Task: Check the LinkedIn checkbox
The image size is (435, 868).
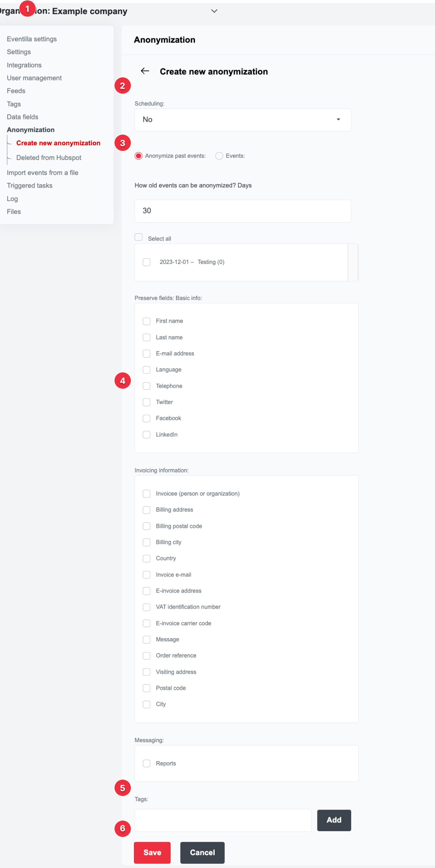Action: pos(147,435)
